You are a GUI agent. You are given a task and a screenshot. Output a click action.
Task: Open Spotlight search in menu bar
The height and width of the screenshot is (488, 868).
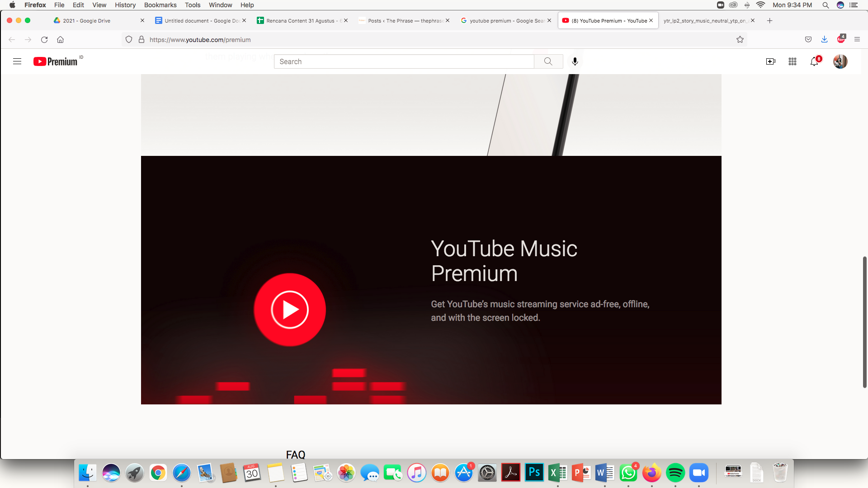[826, 5]
